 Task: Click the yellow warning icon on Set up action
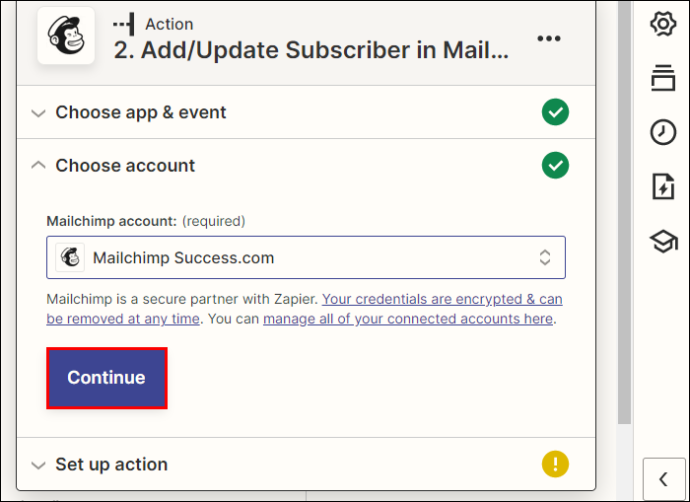click(555, 464)
